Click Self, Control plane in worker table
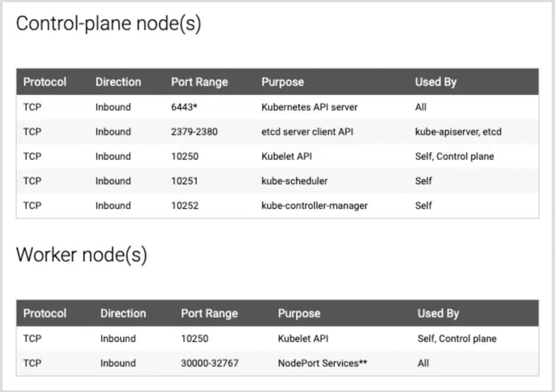The width and height of the screenshot is (555, 392). pyautogui.click(x=456, y=338)
